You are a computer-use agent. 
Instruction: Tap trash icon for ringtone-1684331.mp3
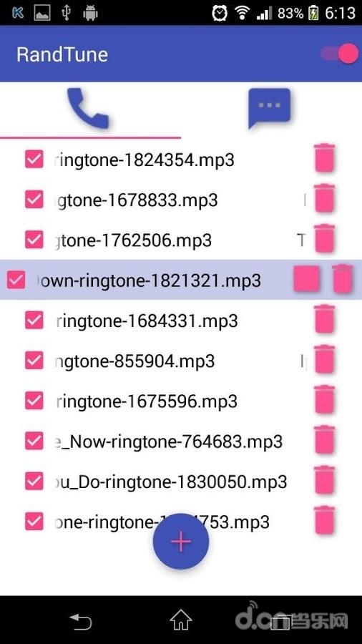pos(325,318)
